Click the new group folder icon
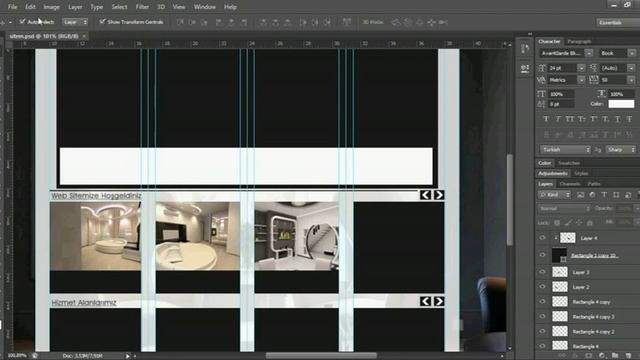The image size is (640, 360). click(615, 356)
